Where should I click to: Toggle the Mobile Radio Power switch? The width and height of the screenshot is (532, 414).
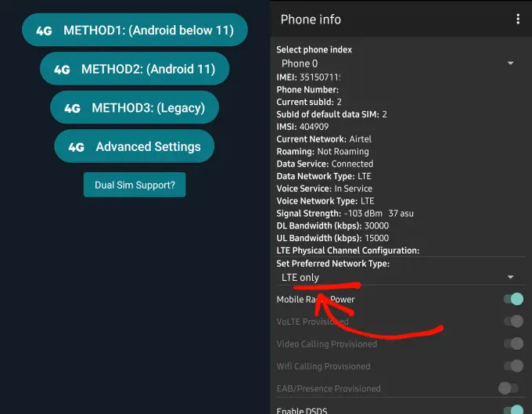coord(513,299)
